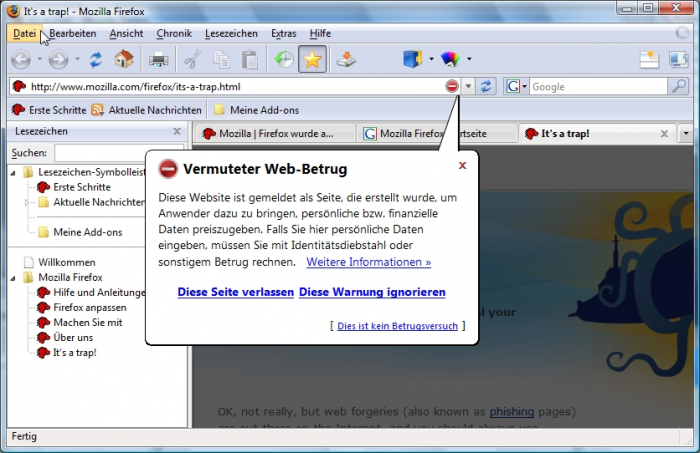Open the Datei menu
700x453 pixels.
click(x=25, y=33)
